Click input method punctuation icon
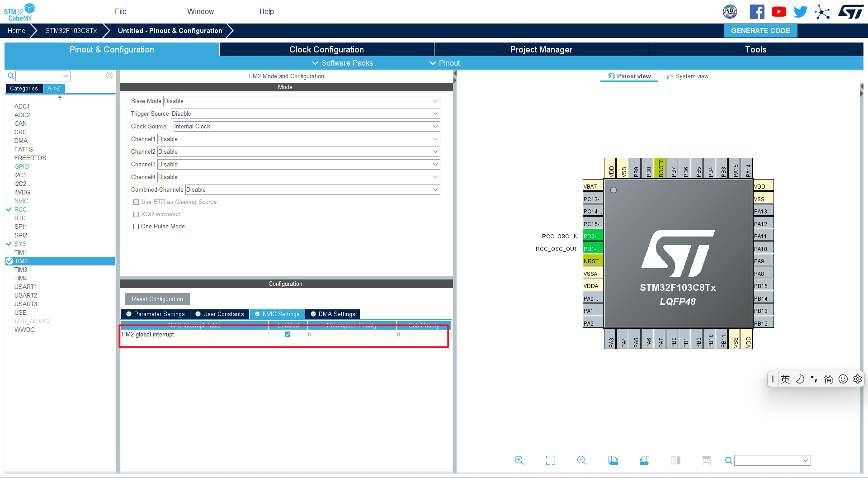This screenshot has height=478, width=868. [814, 379]
